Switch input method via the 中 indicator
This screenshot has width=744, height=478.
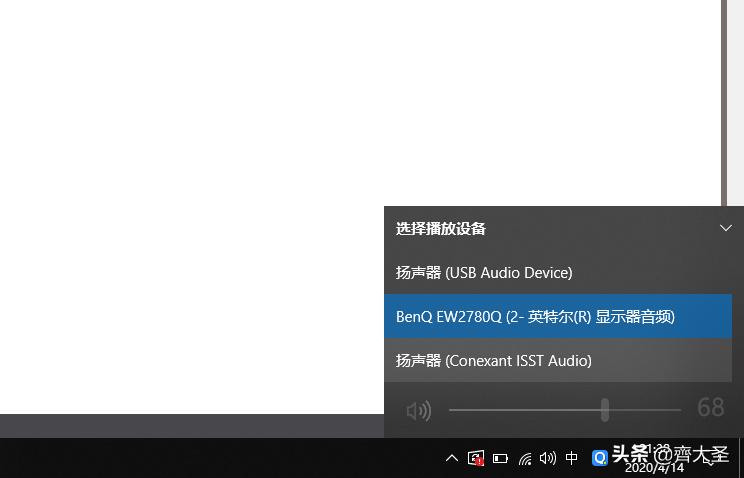(572, 458)
